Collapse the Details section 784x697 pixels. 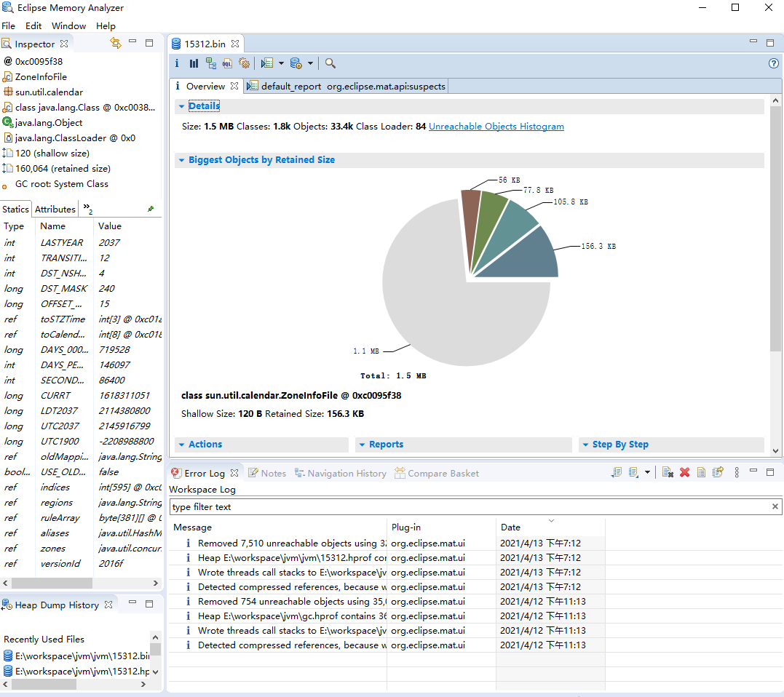(x=181, y=106)
